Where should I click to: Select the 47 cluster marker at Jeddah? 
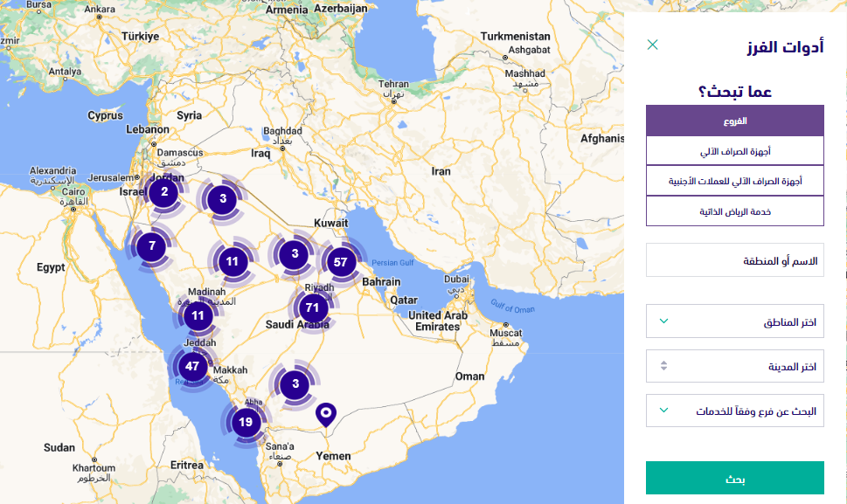pos(192,366)
